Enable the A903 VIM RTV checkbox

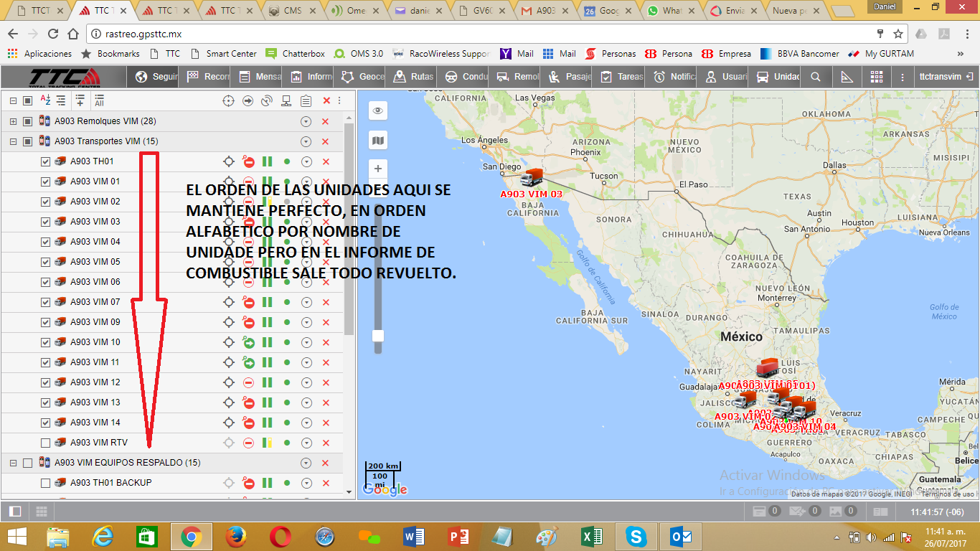46,443
